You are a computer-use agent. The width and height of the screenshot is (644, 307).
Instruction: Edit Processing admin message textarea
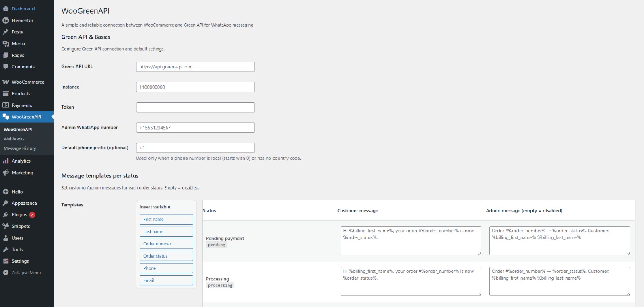[x=560, y=281]
